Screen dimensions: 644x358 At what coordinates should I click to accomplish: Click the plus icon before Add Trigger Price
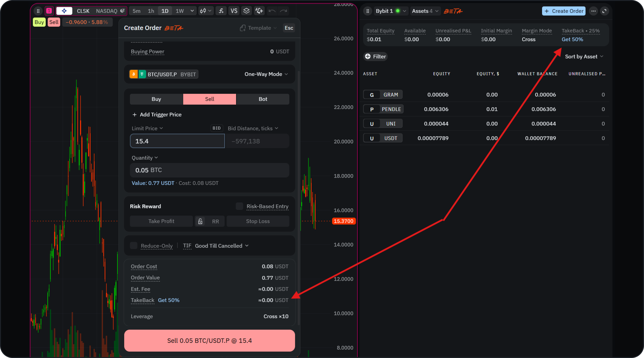pyautogui.click(x=134, y=115)
